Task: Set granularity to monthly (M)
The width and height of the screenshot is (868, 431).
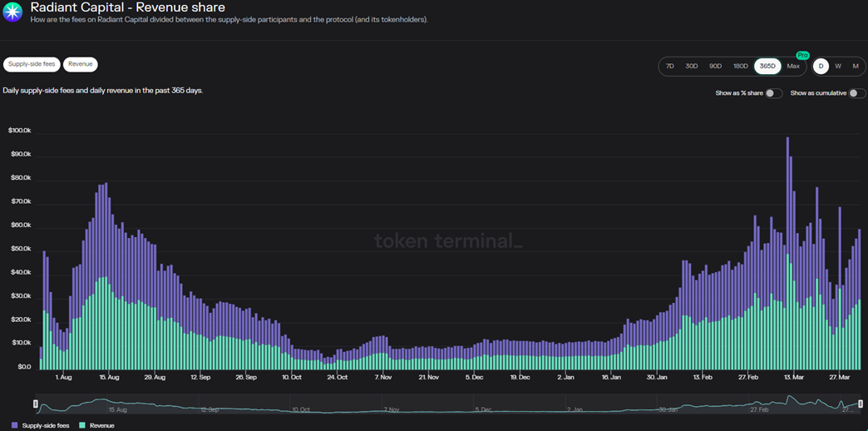Action: pos(856,67)
